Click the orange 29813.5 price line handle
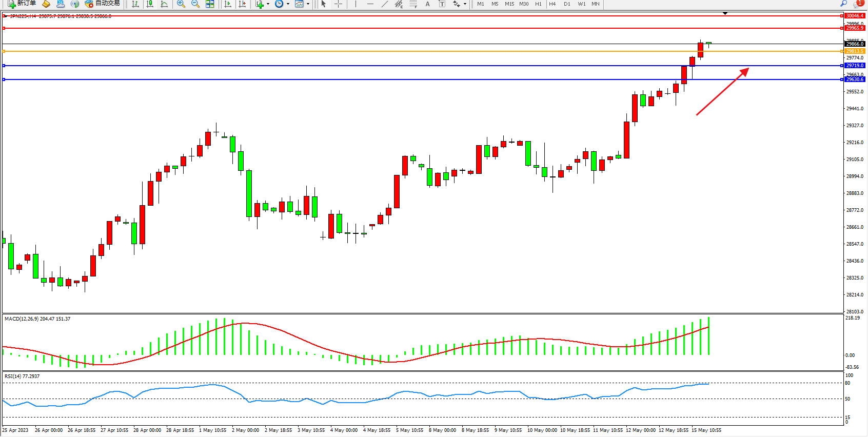This screenshot has height=437, width=868. point(4,51)
